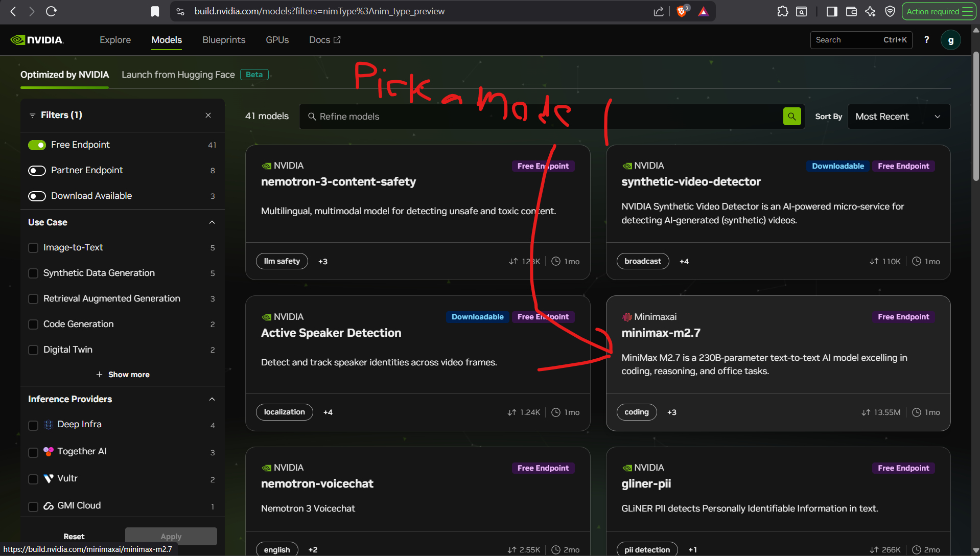Select the Optimized by NVIDIA tab

click(64, 75)
